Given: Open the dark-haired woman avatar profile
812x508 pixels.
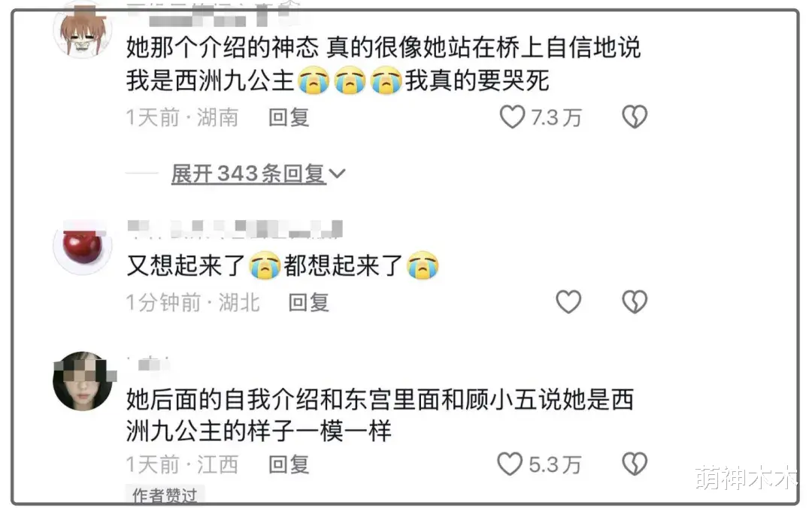Looking at the screenshot, I should pos(83,382).
